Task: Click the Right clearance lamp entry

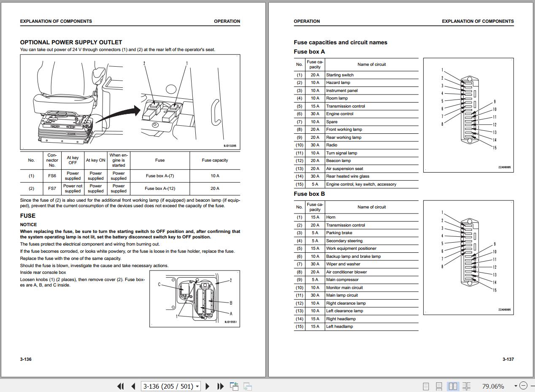Action: [x=346, y=303]
